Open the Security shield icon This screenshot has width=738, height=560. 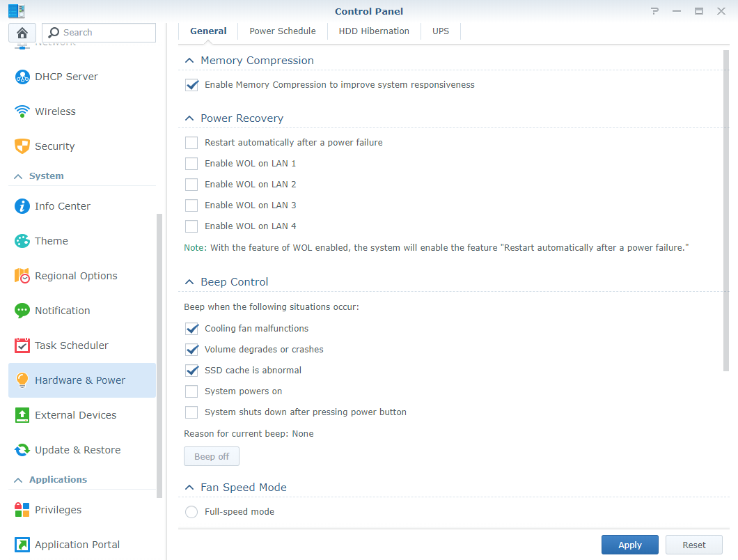point(22,146)
